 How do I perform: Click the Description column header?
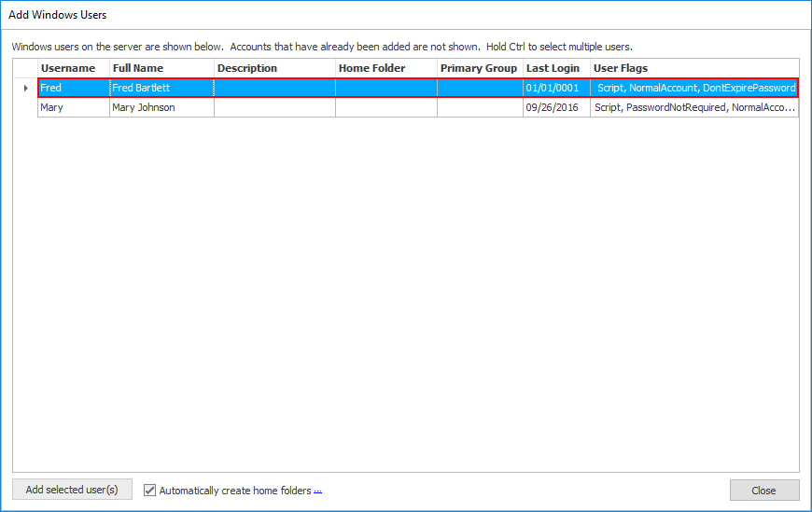tap(247, 68)
